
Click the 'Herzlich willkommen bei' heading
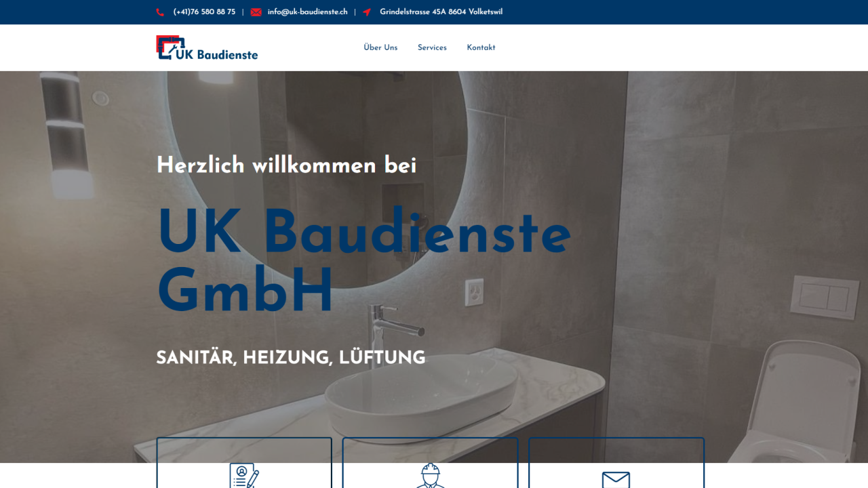pos(286,165)
